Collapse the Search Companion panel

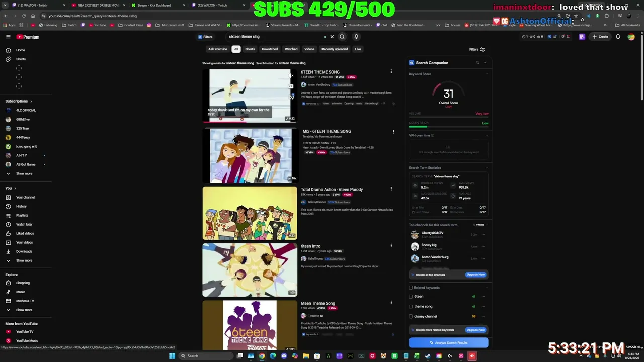click(485, 63)
